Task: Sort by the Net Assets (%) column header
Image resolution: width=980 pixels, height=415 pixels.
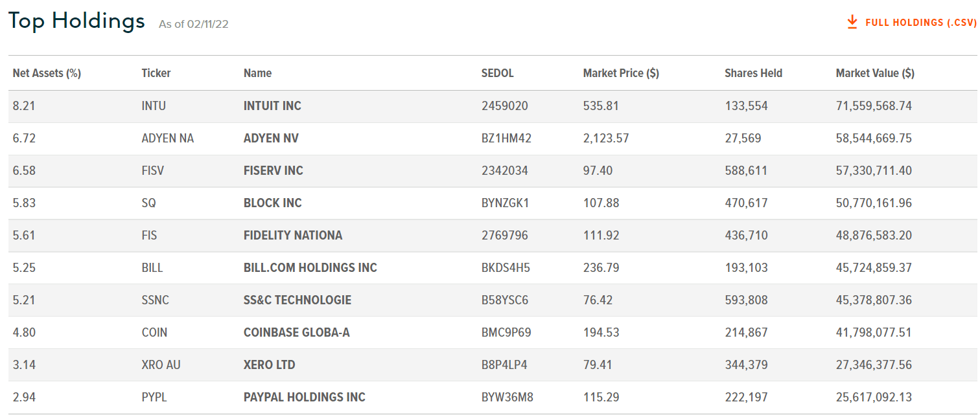Action: 46,73
